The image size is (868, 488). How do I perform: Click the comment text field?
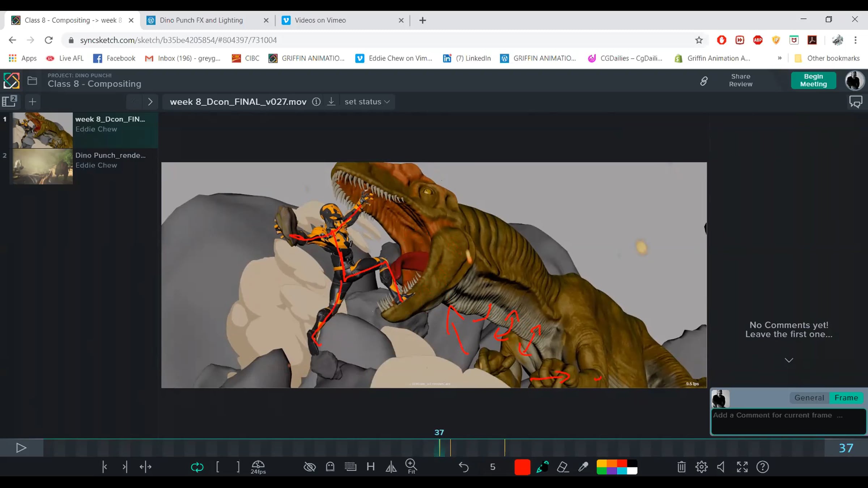click(788, 421)
